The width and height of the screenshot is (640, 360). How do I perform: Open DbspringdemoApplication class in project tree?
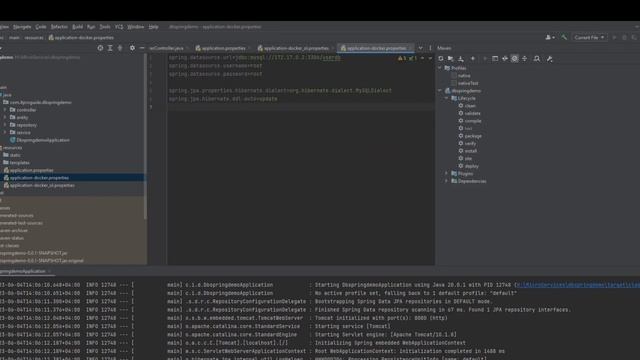40,140
